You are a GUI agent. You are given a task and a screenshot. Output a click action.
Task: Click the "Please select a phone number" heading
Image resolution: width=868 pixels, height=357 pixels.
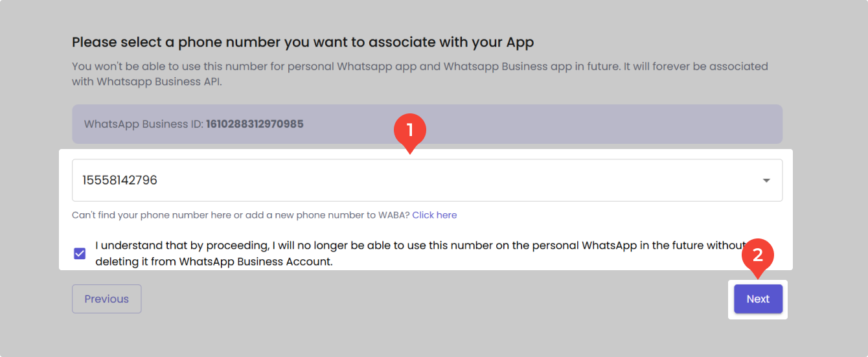[x=303, y=43]
